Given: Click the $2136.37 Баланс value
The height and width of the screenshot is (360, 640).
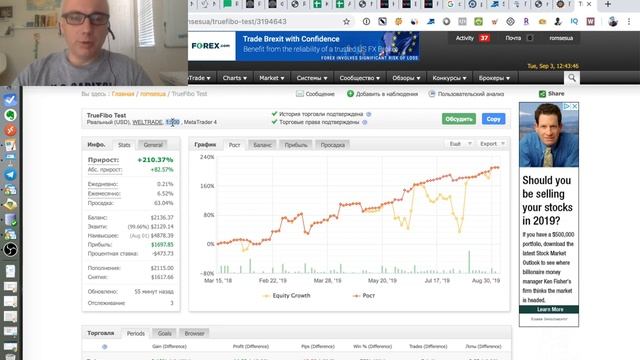Looking at the screenshot, I should (x=162, y=218).
